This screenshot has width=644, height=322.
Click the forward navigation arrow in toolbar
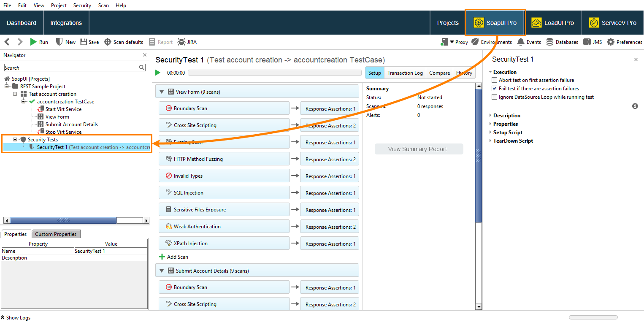click(20, 42)
